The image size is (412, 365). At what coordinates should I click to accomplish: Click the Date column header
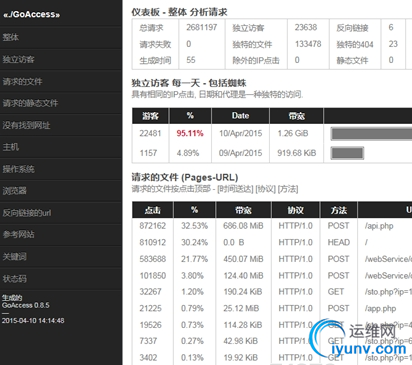pos(240,116)
